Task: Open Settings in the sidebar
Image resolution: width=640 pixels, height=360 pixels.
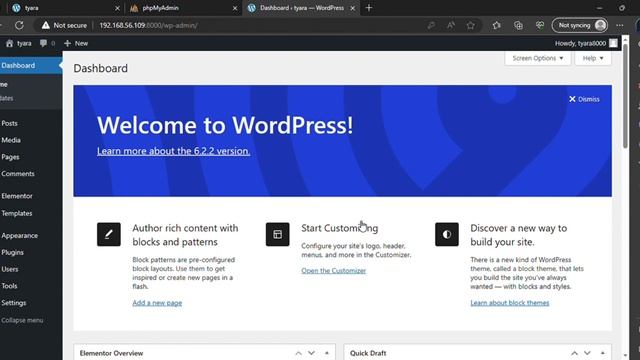Action: click(x=31, y=302)
